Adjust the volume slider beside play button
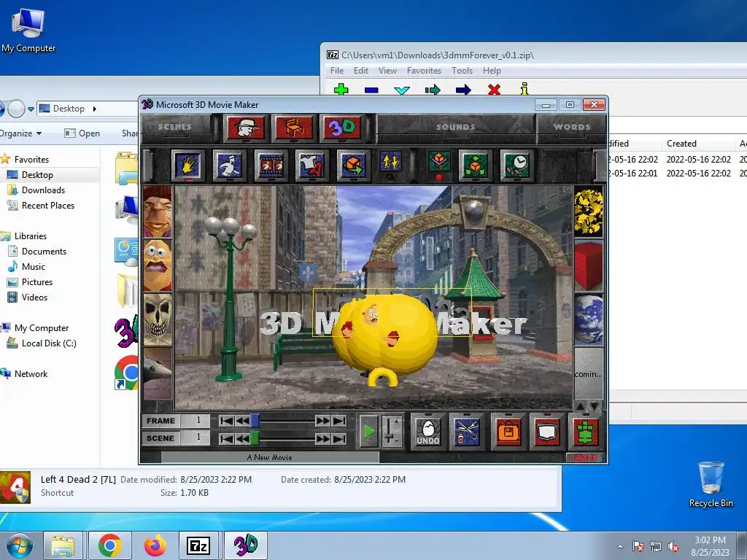747x560 pixels. point(391,432)
